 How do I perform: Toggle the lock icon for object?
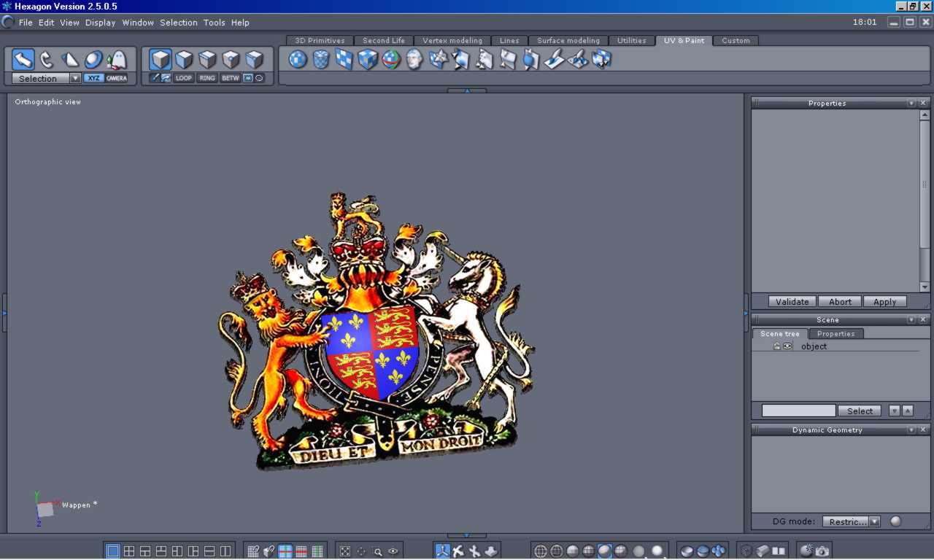point(777,346)
